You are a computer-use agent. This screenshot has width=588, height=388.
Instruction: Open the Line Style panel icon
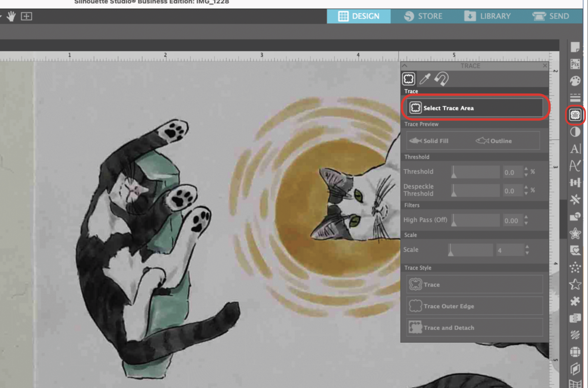575,98
